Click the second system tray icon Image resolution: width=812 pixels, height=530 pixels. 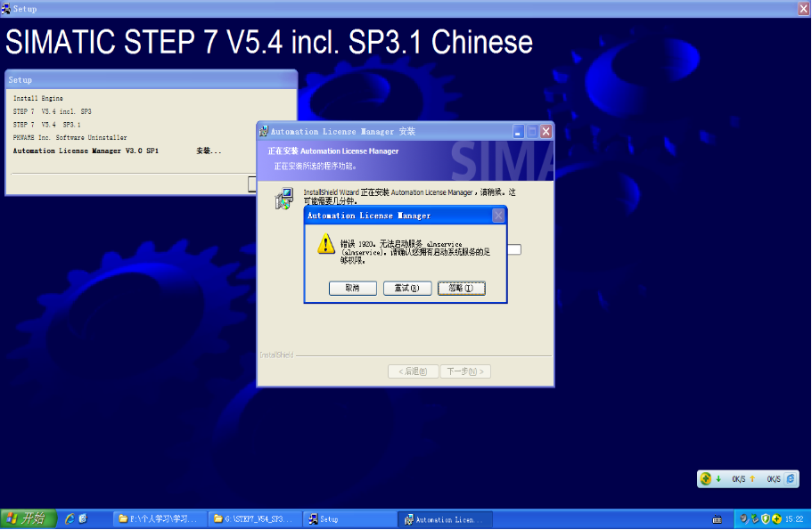[x=755, y=518]
